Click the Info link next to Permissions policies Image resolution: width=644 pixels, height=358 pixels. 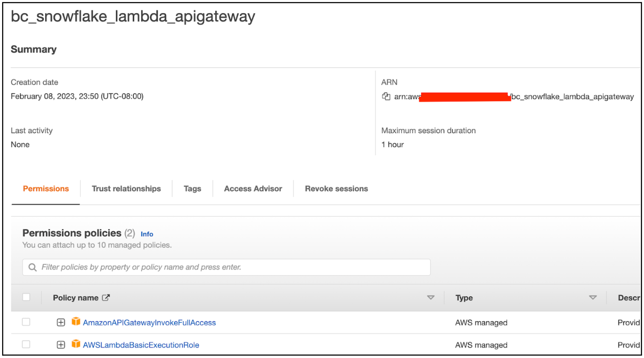coord(147,234)
